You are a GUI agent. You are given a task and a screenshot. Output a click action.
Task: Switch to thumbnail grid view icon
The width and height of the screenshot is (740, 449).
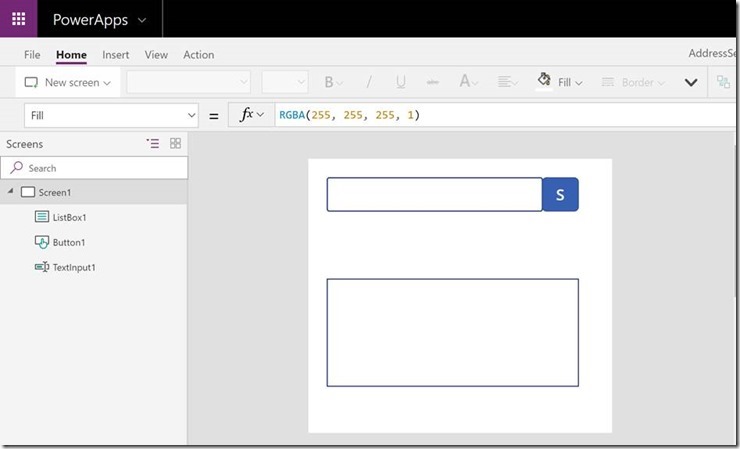point(176,144)
